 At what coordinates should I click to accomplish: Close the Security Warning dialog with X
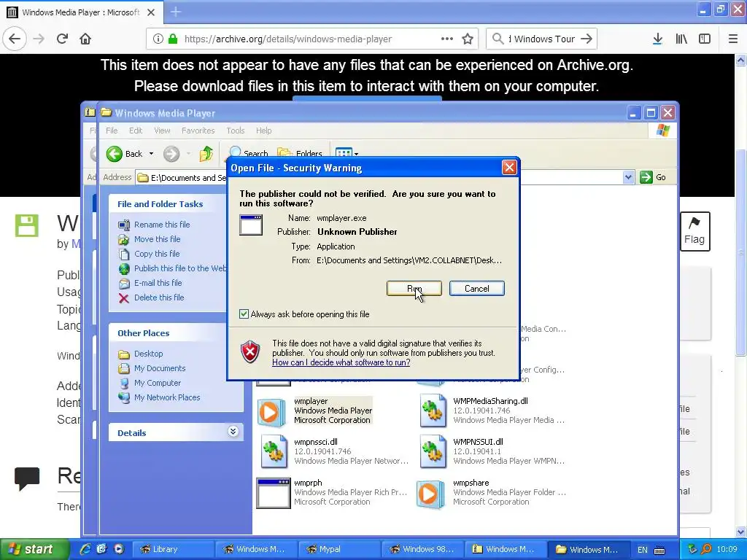(x=509, y=168)
